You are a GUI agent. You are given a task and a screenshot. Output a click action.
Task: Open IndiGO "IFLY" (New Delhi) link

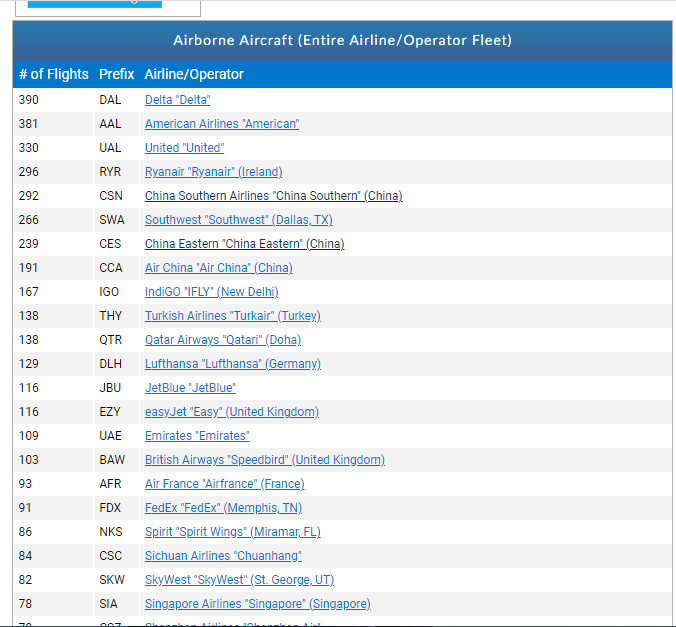click(x=211, y=292)
